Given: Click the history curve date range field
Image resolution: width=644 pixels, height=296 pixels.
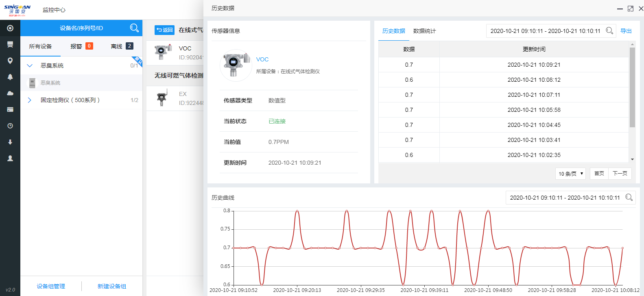Looking at the screenshot, I should coord(565,198).
